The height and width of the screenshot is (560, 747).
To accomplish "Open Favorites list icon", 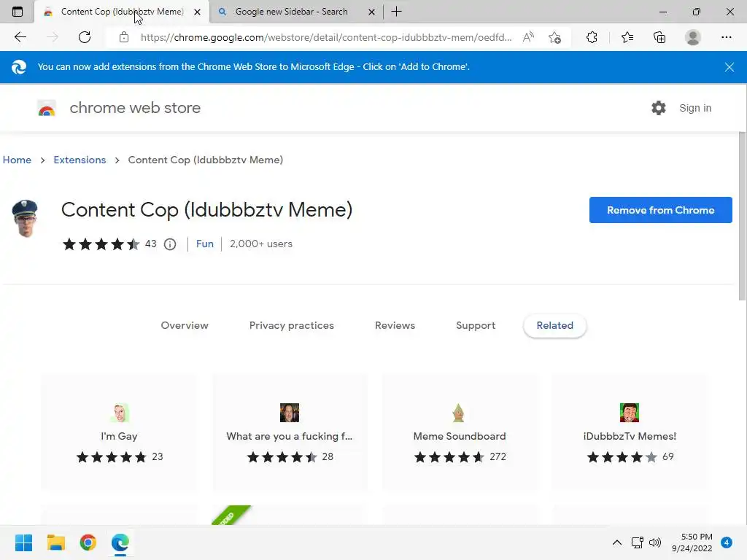I will pyautogui.click(x=627, y=37).
